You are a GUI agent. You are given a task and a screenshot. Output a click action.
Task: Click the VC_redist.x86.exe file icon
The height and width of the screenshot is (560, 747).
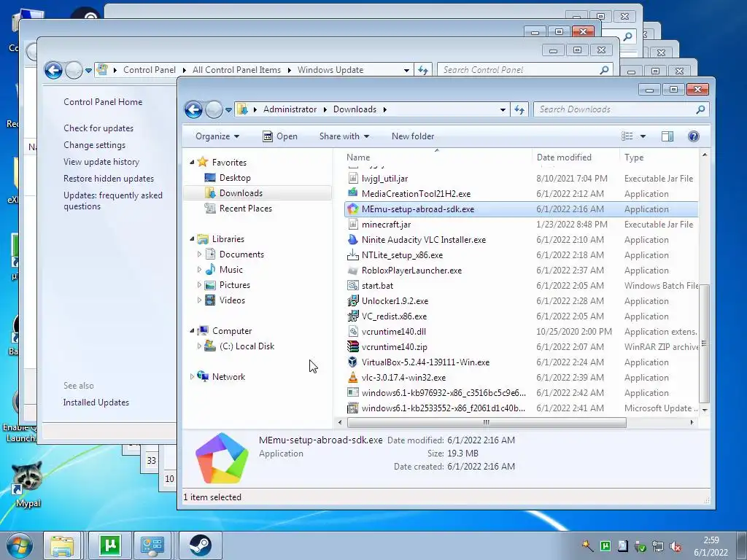[x=352, y=316]
